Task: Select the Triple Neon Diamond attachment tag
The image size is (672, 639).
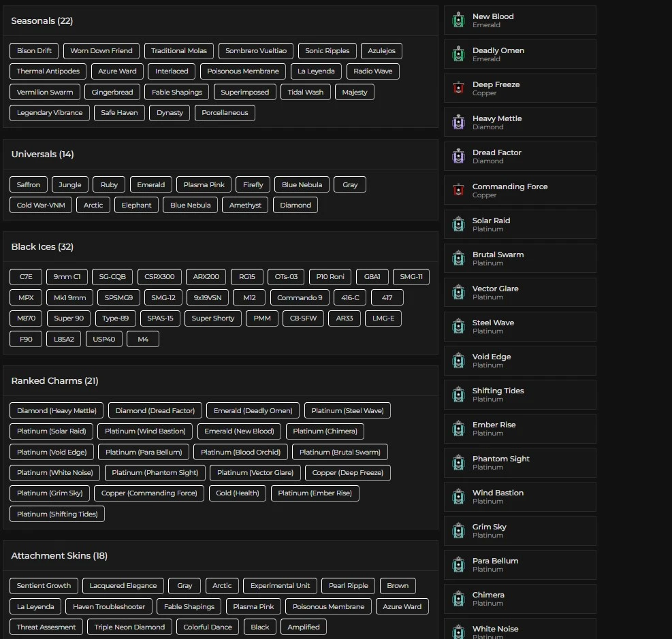Action: click(x=129, y=627)
